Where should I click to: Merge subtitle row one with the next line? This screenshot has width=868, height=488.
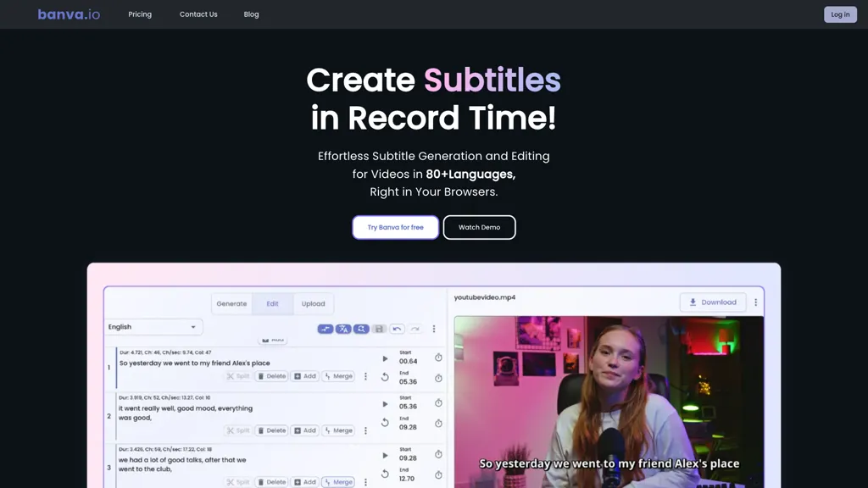[x=337, y=376]
